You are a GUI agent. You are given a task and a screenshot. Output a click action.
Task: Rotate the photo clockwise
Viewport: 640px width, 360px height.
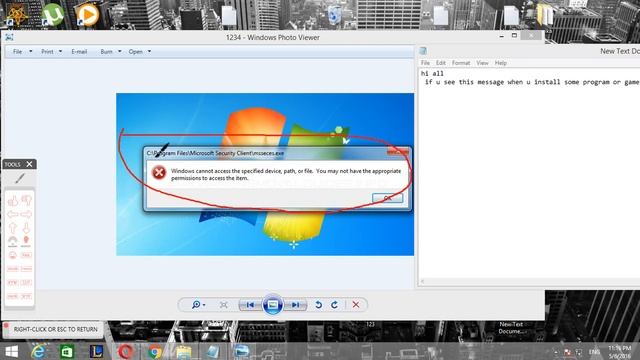click(x=334, y=304)
